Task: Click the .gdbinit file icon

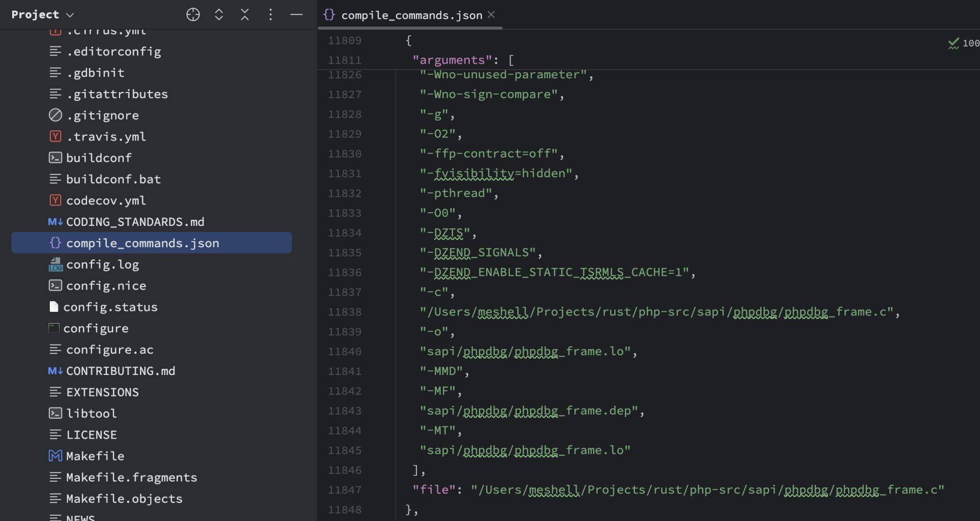Action: point(55,73)
